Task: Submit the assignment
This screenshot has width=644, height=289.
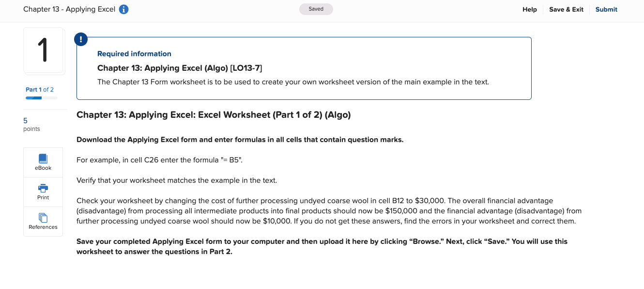Action: (x=606, y=9)
